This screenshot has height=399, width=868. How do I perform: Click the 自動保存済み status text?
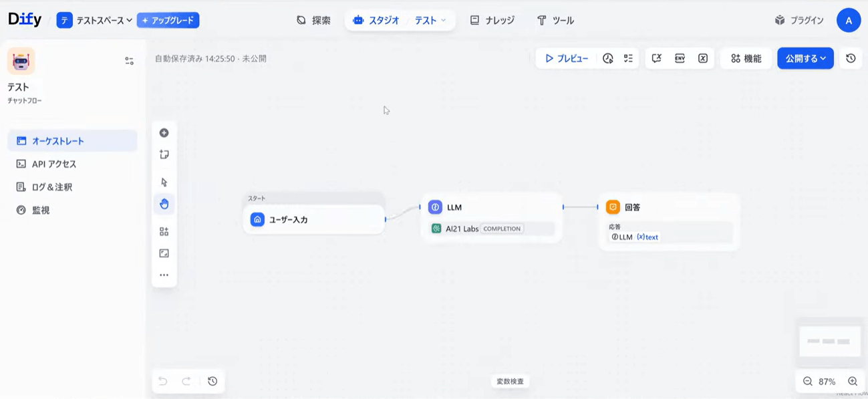[210, 59]
